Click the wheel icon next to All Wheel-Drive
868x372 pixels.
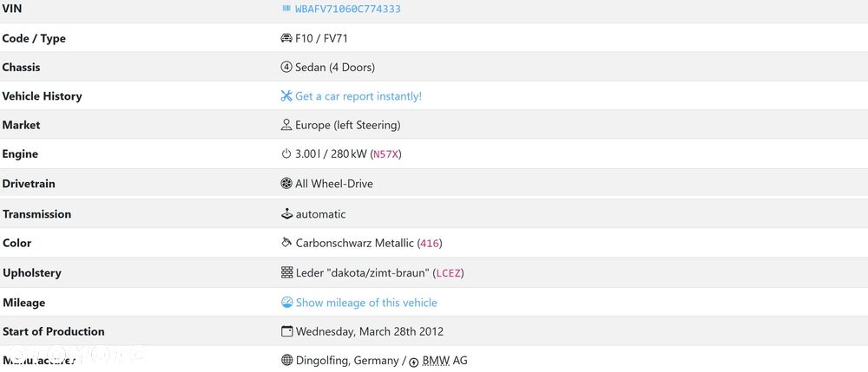point(286,184)
